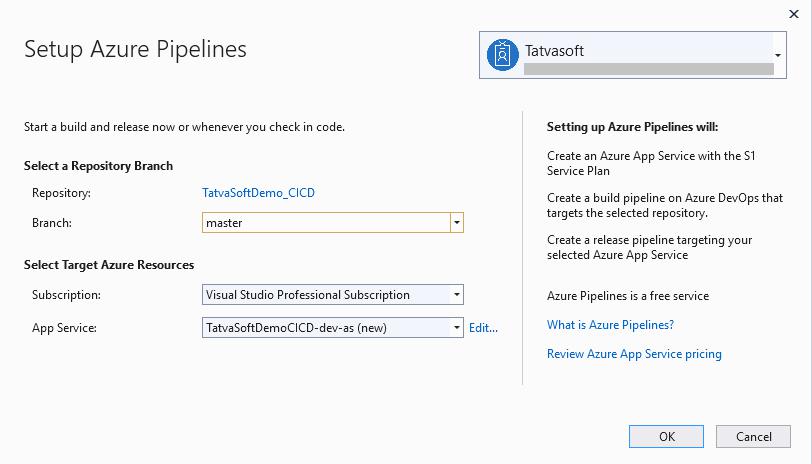
Task: Open the Subscription dropdown arrow
Action: tap(457, 295)
